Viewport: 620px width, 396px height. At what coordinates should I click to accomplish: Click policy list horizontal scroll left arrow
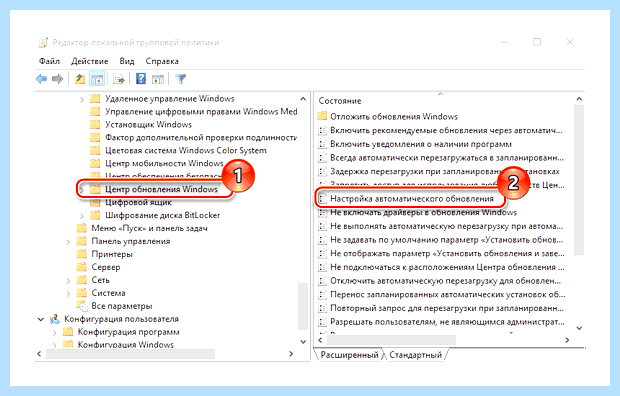click(x=320, y=340)
